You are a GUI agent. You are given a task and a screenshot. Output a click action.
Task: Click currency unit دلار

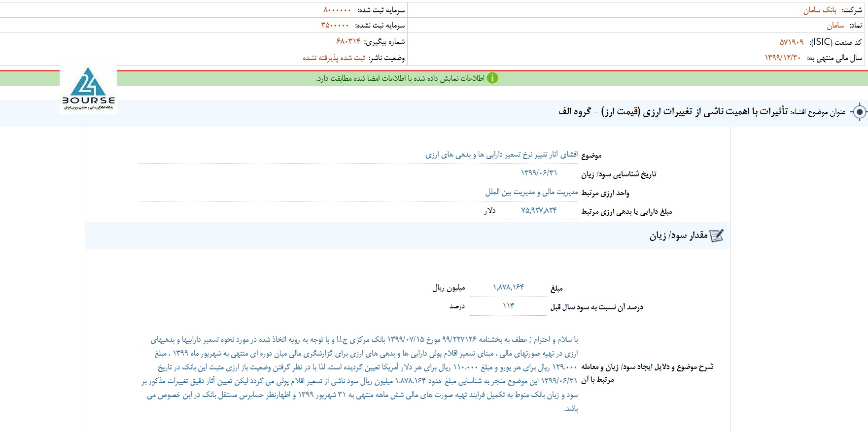pos(489,211)
